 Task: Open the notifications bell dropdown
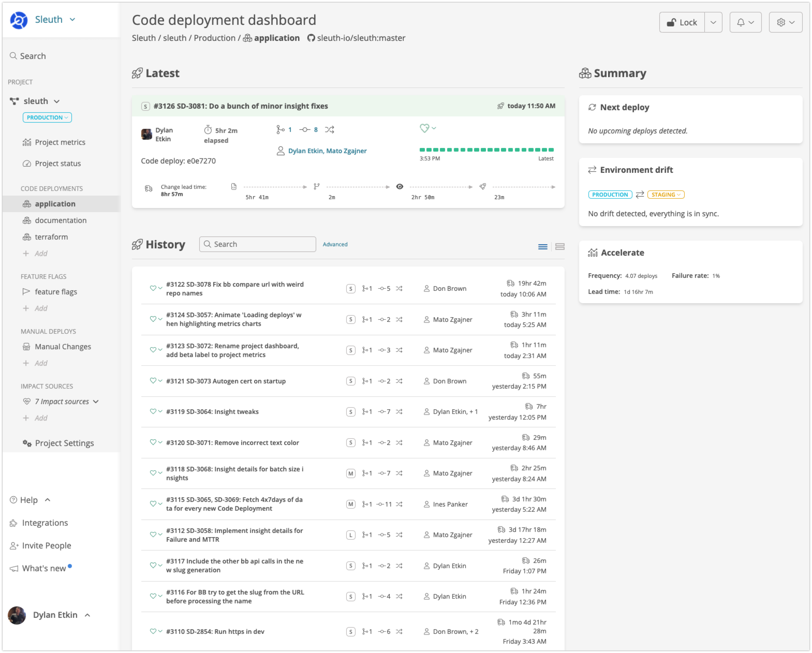coord(745,23)
